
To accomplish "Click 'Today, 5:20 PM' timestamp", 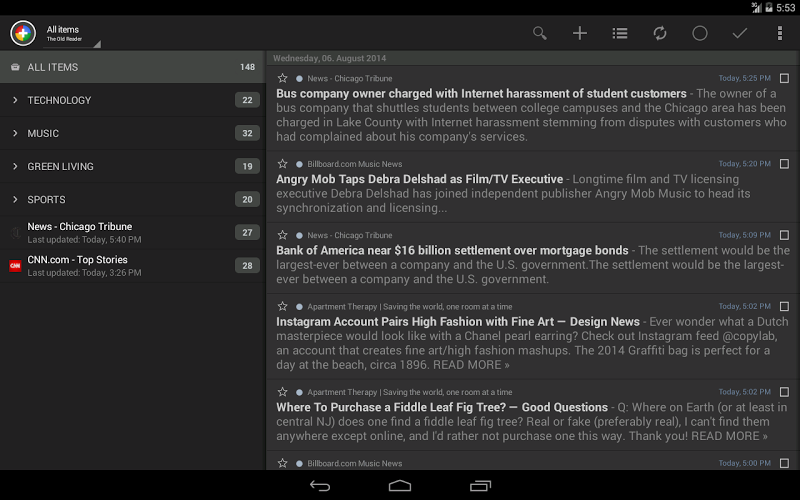I will tap(744, 164).
